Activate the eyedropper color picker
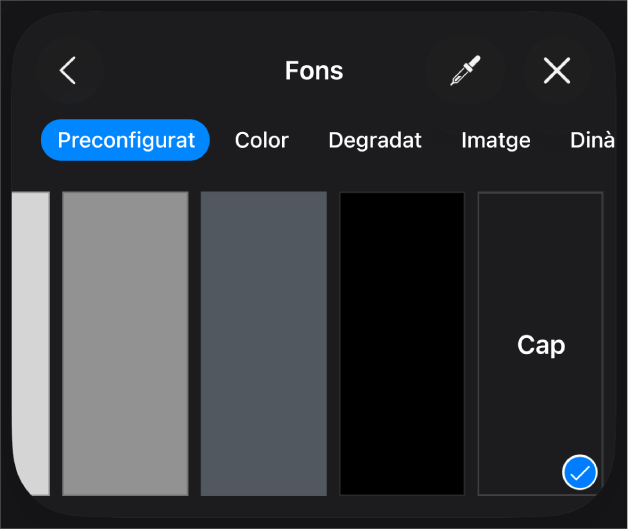The image size is (628, 529). point(465,70)
